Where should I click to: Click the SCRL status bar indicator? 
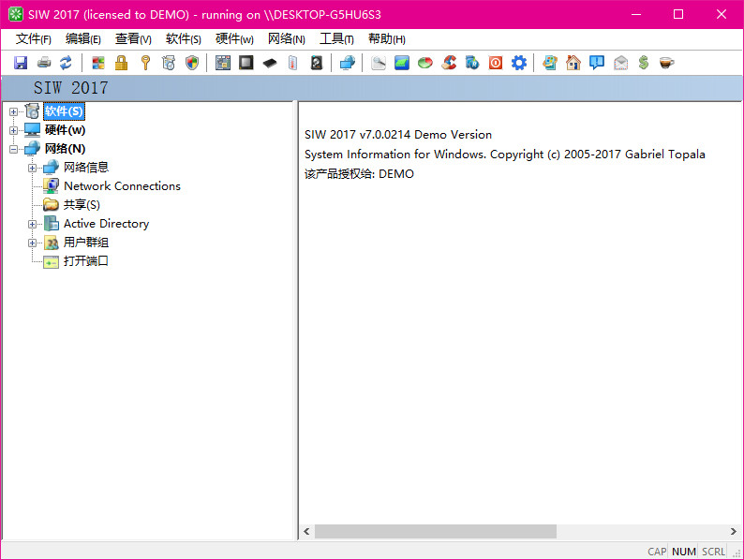(x=714, y=552)
